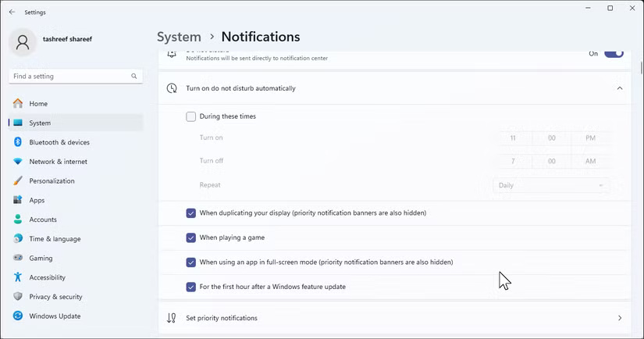
Task: Click the Privacy & security shield icon
Action: click(x=17, y=297)
